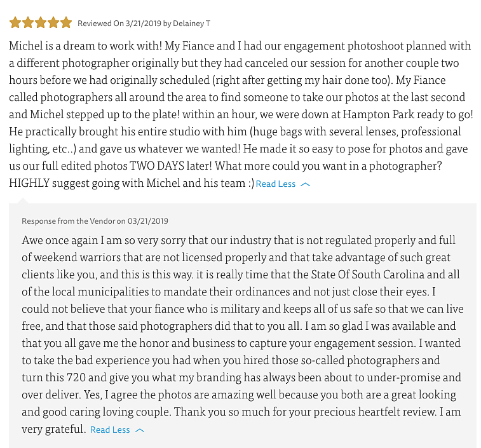Image resolution: width=481 pixels, height=448 pixels.
Task: Click the fifth gold rating star
Action: click(66, 23)
